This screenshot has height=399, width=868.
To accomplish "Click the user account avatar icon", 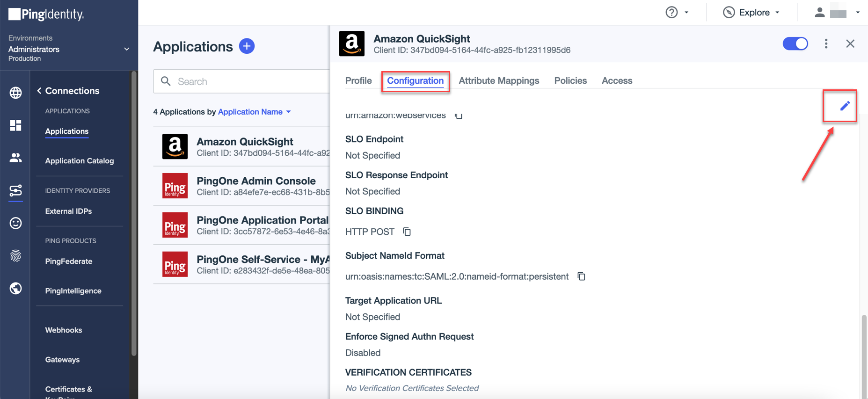I will (819, 12).
